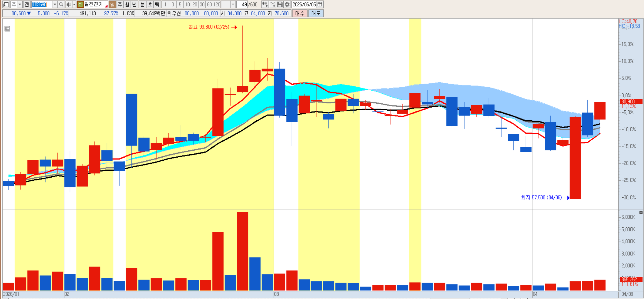Image resolution: width=644 pixels, height=299 pixels.
Task: Click the 39,649백만 trade amount
Action: (154, 13)
